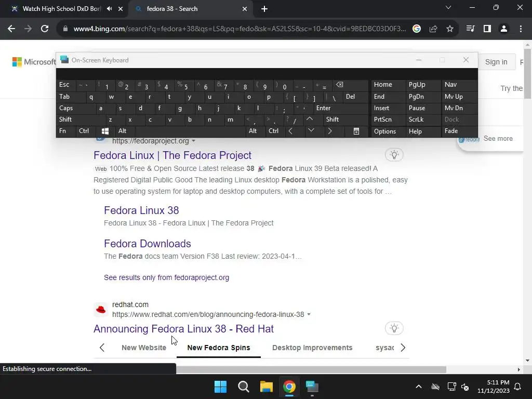Open Windows Start from the taskbar

(x=220, y=387)
